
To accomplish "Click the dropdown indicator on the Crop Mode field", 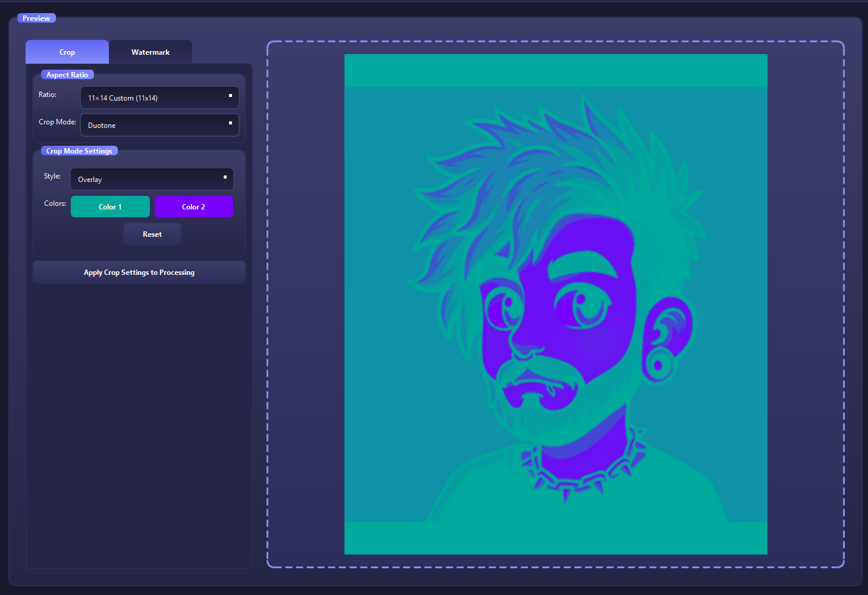I will pyautogui.click(x=230, y=124).
